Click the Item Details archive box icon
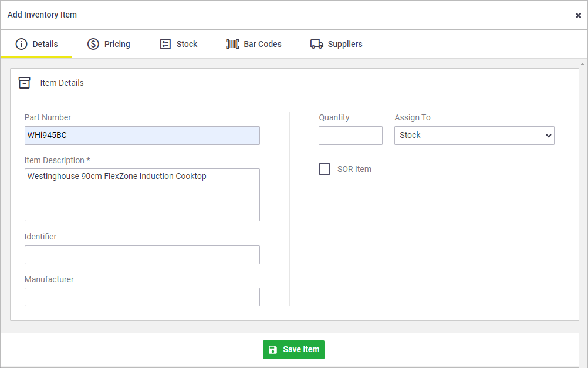 click(25, 83)
